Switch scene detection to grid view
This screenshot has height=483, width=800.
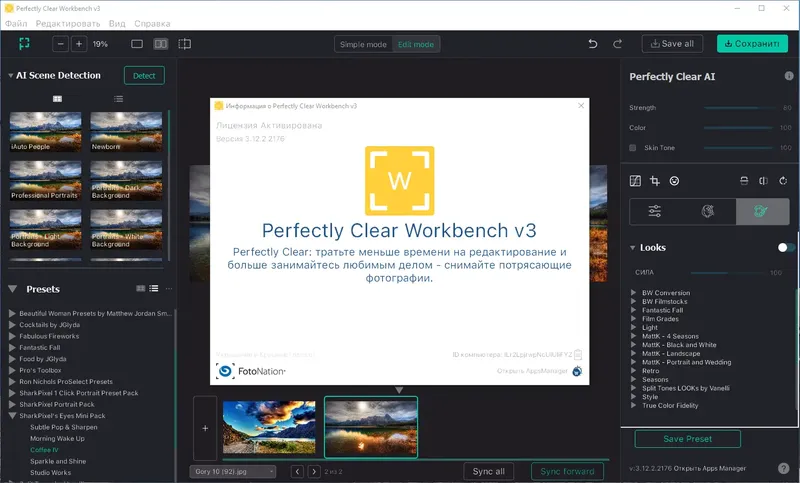pyautogui.click(x=57, y=99)
